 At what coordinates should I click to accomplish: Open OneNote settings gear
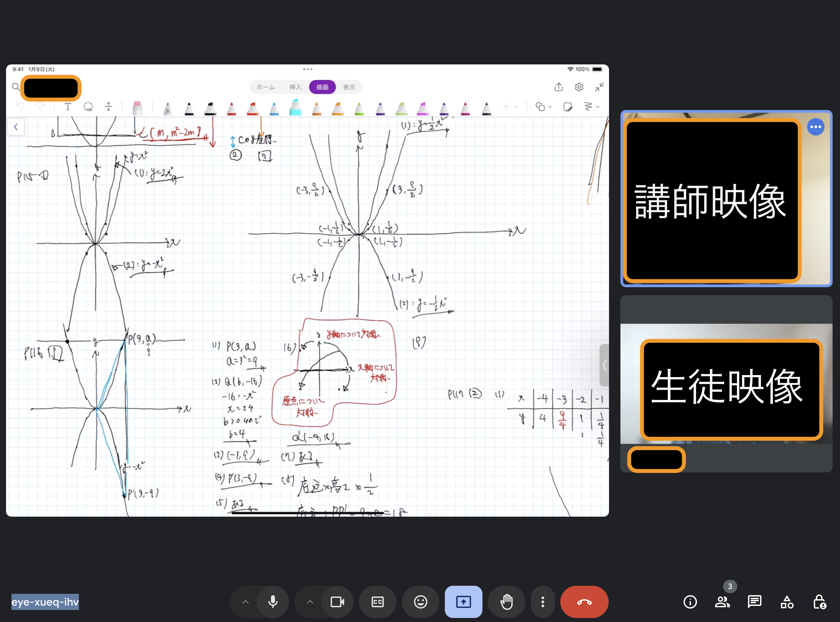click(x=579, y=87)
